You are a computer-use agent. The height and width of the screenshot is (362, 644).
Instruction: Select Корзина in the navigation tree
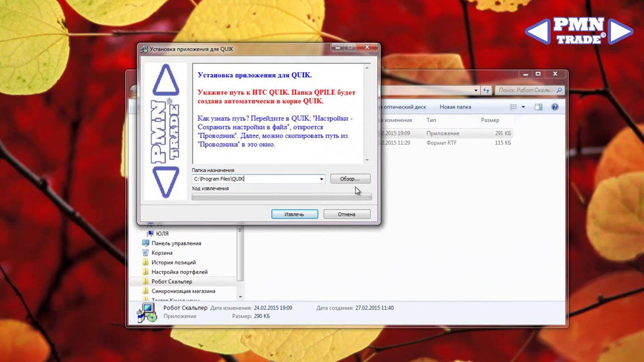[162, 253]
